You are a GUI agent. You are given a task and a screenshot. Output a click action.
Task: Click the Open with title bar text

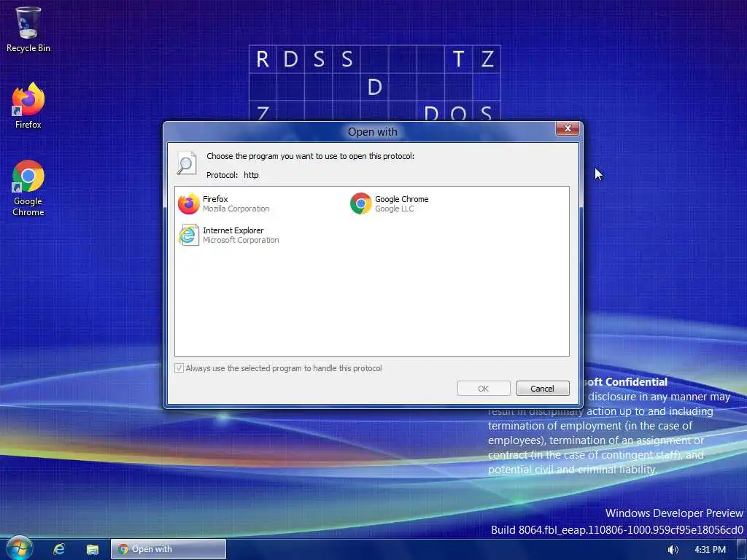click(x=372, y=132)
